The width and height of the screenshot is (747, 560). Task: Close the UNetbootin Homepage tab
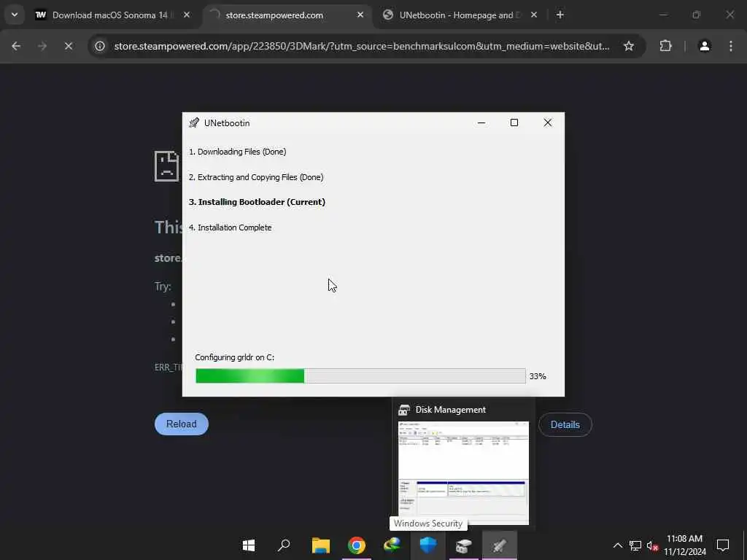534,15
